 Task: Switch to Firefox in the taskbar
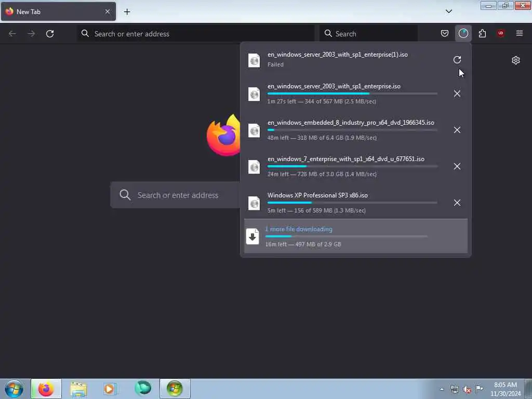pyautogui.click(x=46, y=389)
